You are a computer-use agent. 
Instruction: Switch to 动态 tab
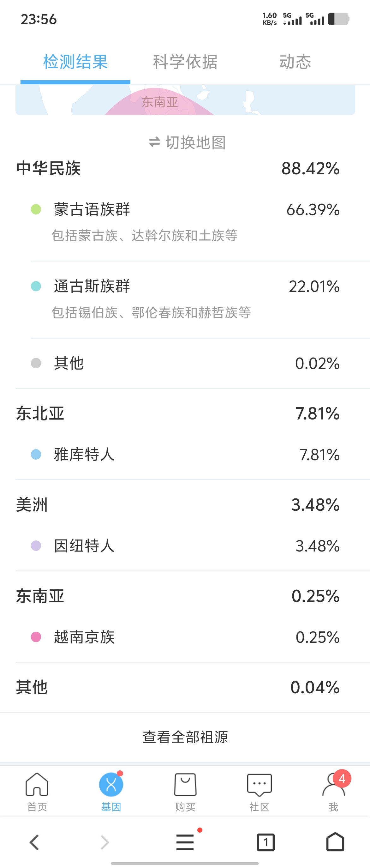click(x=295, y=62)
